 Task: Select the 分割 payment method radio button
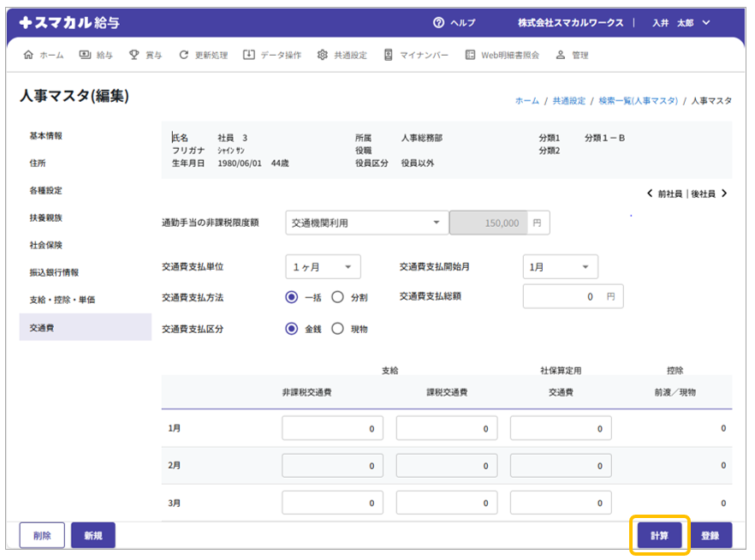(x=337, y=297)
